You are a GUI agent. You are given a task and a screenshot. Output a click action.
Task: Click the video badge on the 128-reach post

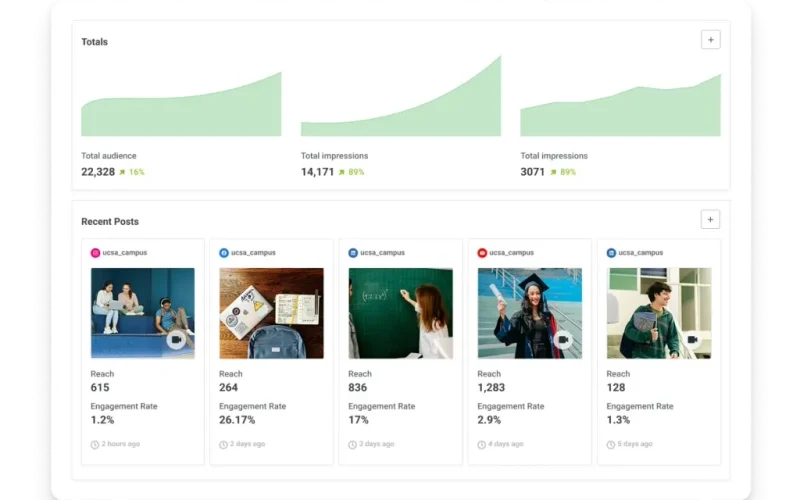tap(693, 340)
